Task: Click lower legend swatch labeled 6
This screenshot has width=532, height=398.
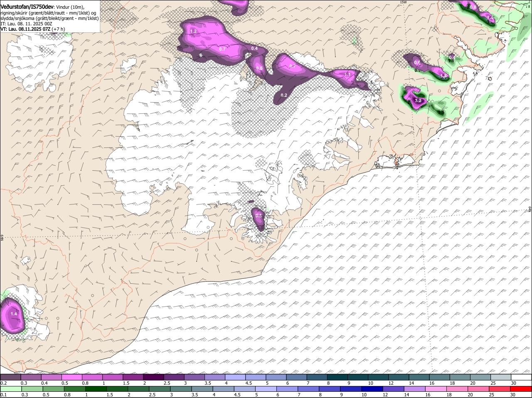Action: point(287,389)
